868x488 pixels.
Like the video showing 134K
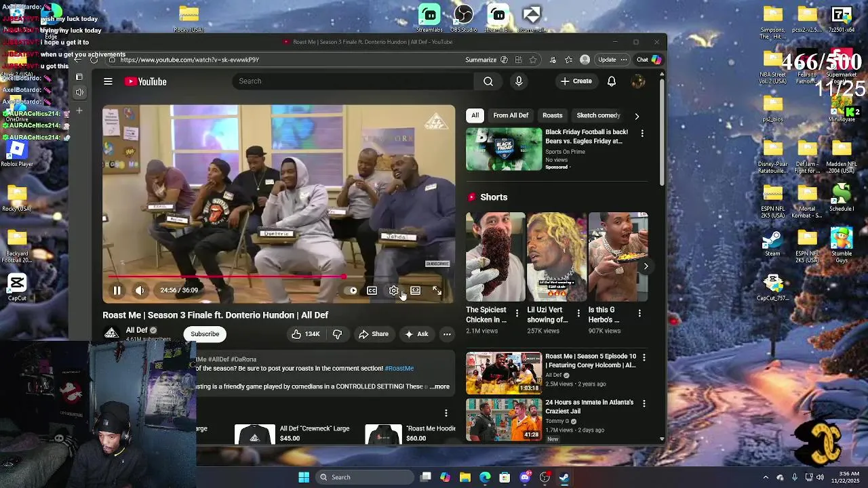(306, 334)
